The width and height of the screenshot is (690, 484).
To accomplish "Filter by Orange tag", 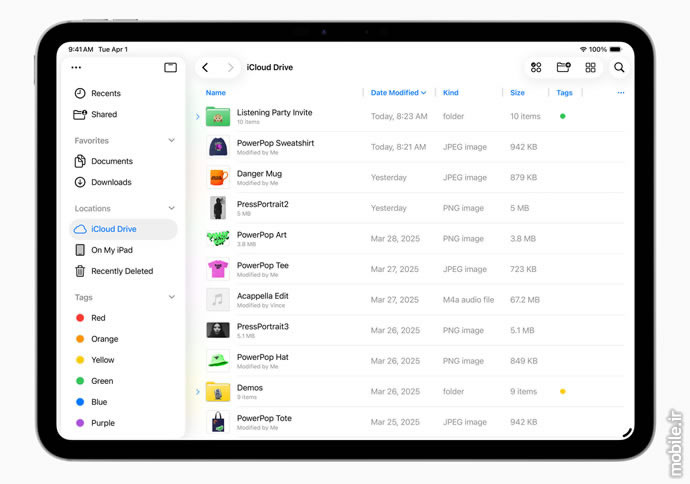I will pos(97,339).
